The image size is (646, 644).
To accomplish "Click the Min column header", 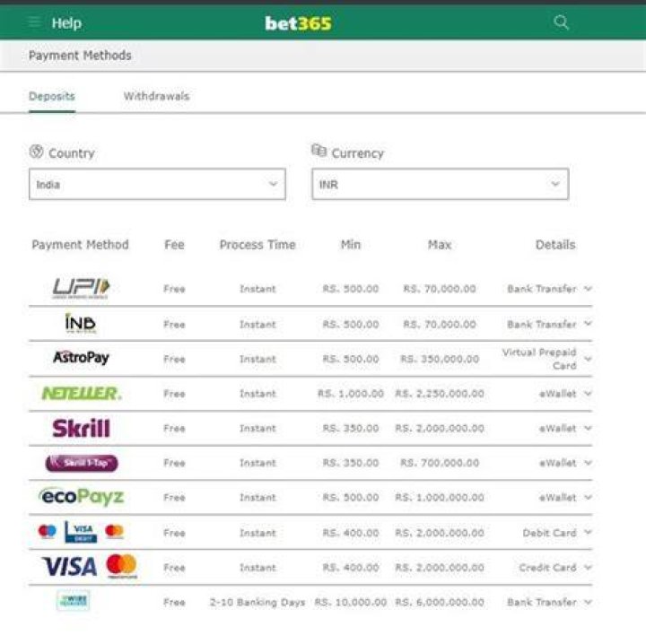I will [351, 245].
